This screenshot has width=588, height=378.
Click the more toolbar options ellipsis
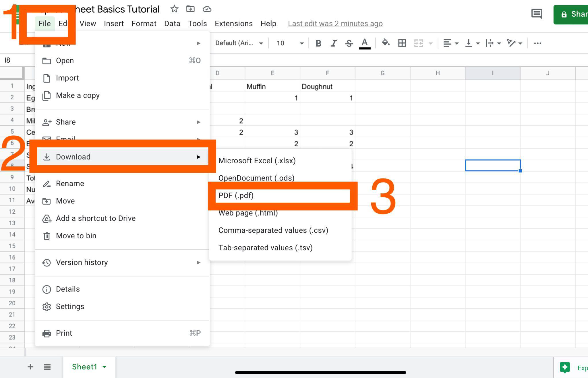coord(537,43)
